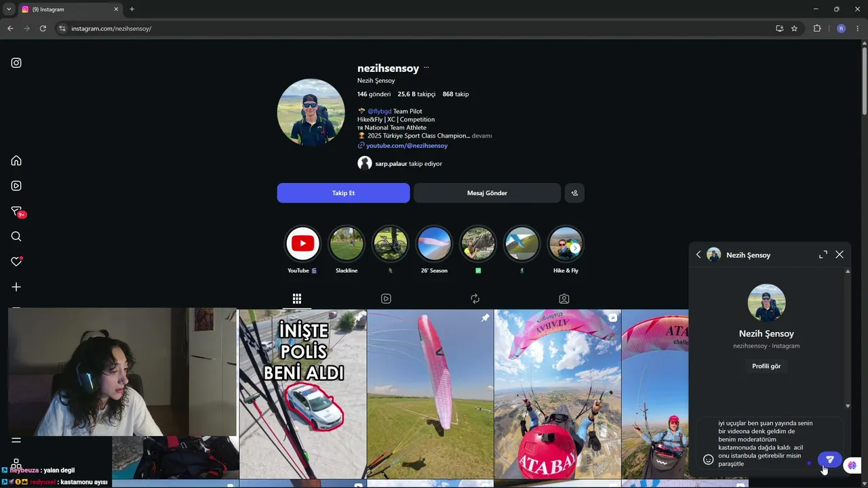Click the similar accounts suggestion button
This screenshot has height=488, width=868.
coord(574,193)
